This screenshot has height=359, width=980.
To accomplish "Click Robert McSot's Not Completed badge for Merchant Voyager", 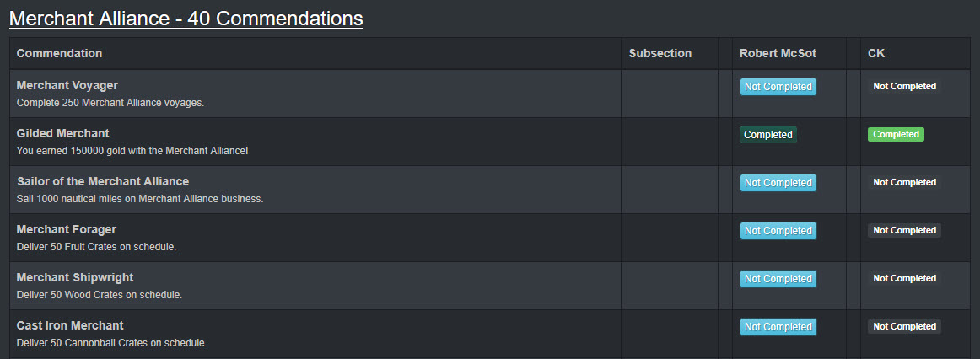I will pos(778,87).
